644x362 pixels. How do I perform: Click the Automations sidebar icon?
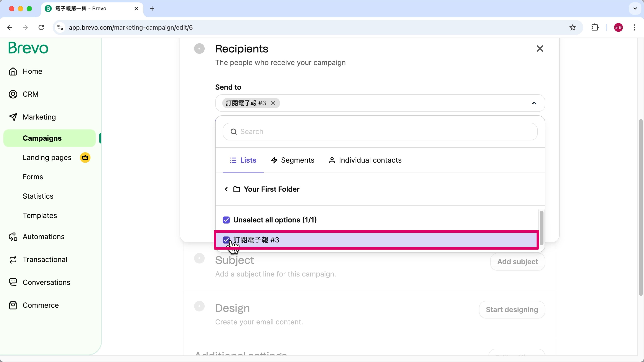coord(13,237)
